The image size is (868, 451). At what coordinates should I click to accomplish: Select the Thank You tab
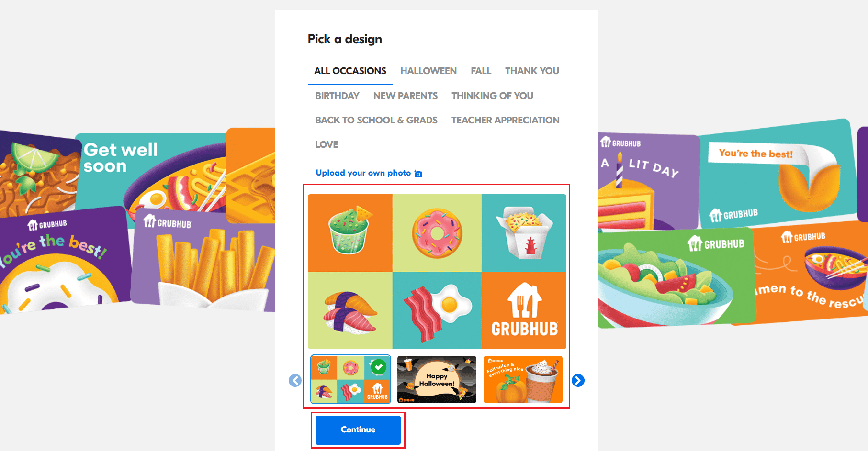532,71
